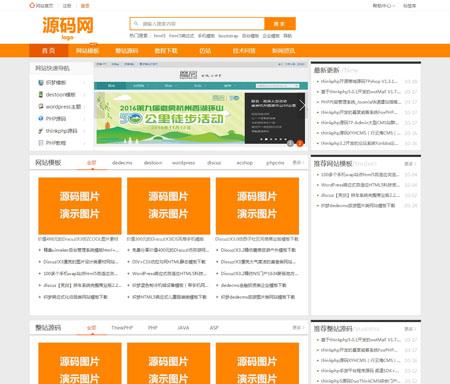Screen dimensions: 450x384
Task: Click 更多 in 推荐网站模板 panel header
Action: pyautogui.click(x=410, y=164)
